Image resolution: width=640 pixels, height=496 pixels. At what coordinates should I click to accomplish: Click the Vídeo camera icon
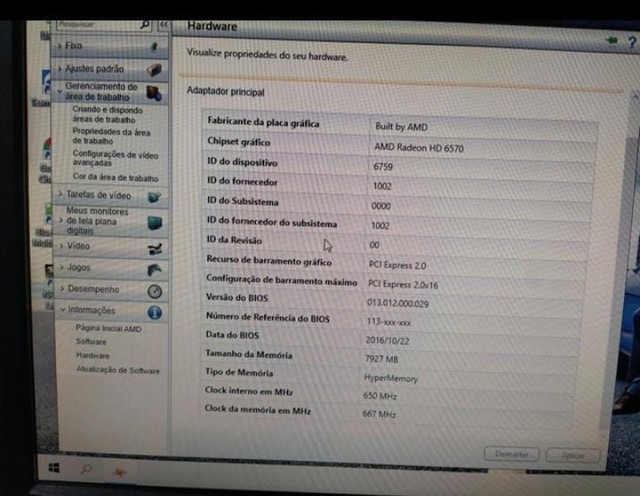[155, 249]
